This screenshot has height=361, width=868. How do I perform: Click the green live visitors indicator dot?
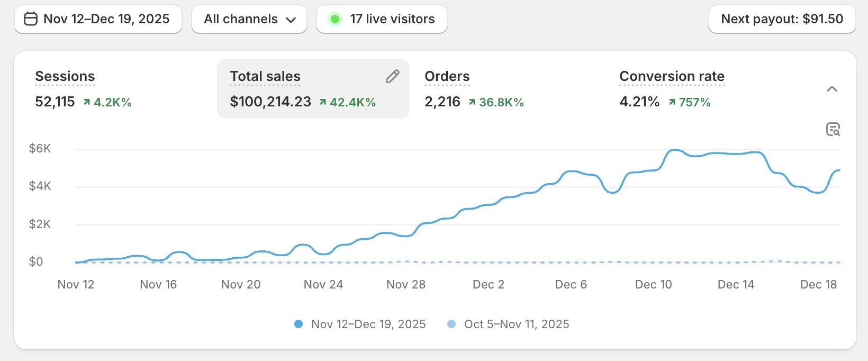334,20
